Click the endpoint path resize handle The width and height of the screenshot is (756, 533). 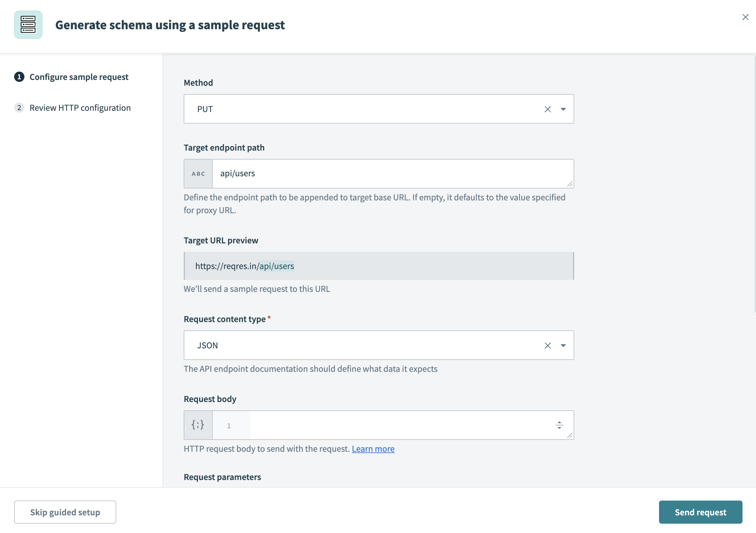[x=570, y=184]
